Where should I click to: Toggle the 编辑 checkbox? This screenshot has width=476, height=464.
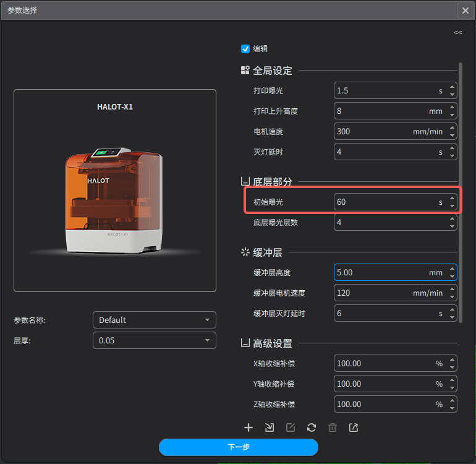point(245,49)
